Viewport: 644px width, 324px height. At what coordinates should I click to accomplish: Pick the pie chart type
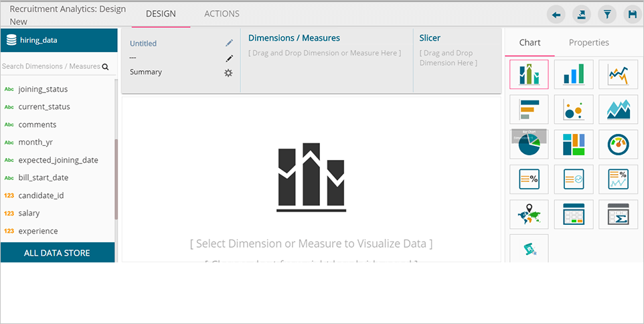(529, 144)
